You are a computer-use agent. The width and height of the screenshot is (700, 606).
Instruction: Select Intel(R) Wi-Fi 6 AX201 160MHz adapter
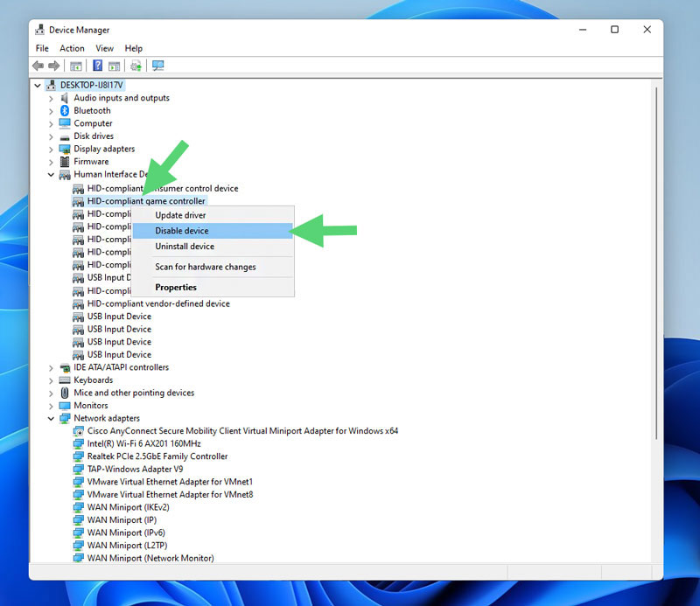pos(145,443)
